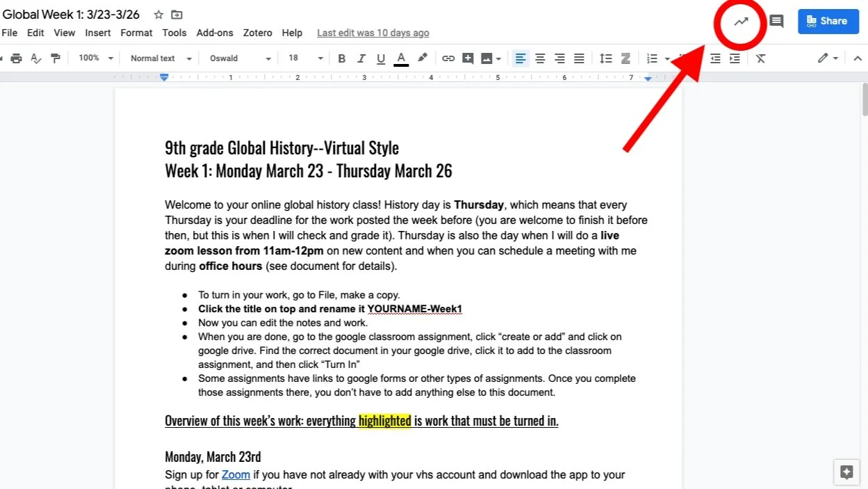This screenshot has width=868, height=489.
Task: Open line spacing options
Action: click(606, 58)
